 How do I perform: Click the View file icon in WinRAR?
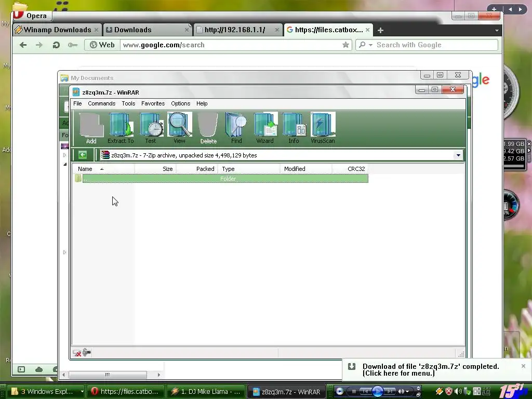[x=179, y=128]
